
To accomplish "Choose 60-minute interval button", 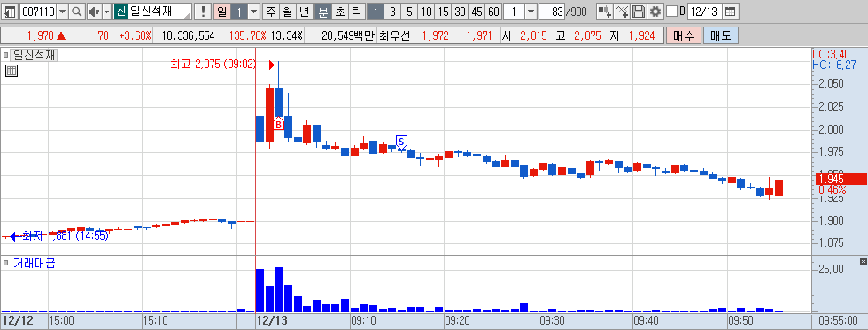I will (x=493, y=11).
